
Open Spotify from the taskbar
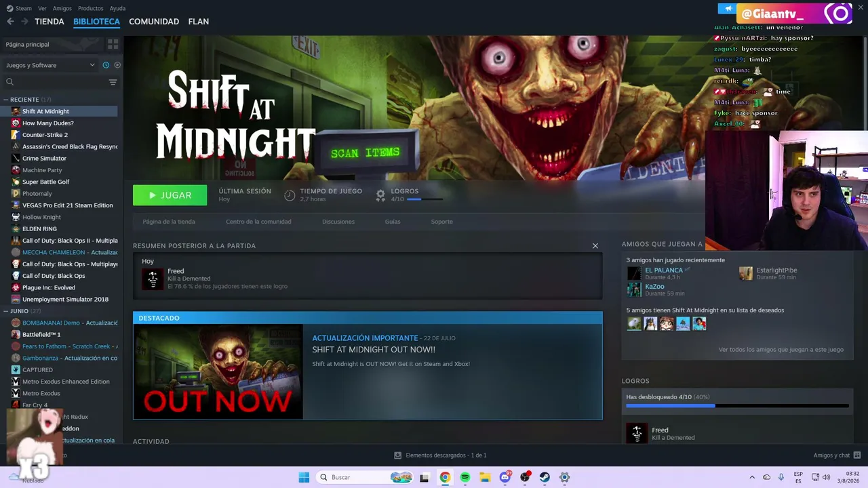(465, 477)
